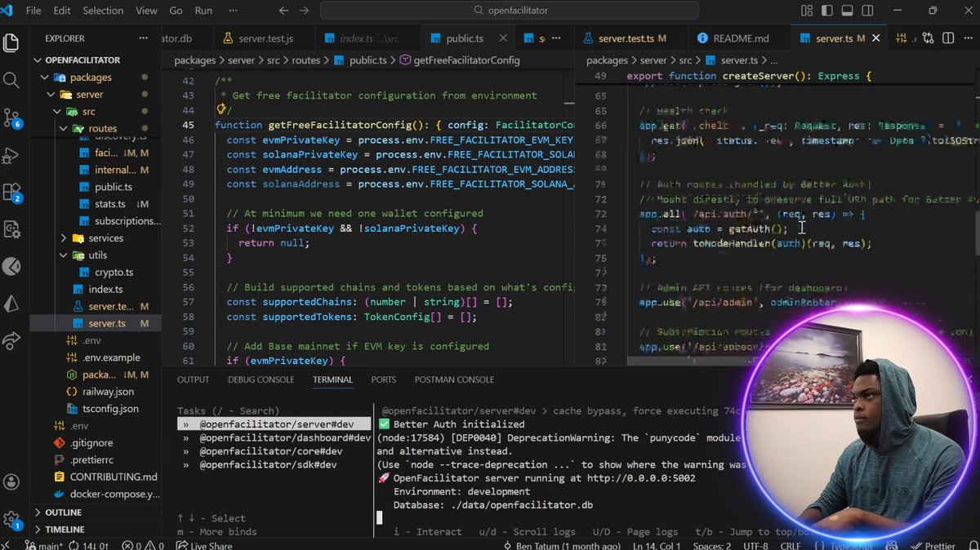Image resolution: width=980 pixels, height=550 pixels.
Task: Collapse the packages folder
Action: (x=91, y=78)
